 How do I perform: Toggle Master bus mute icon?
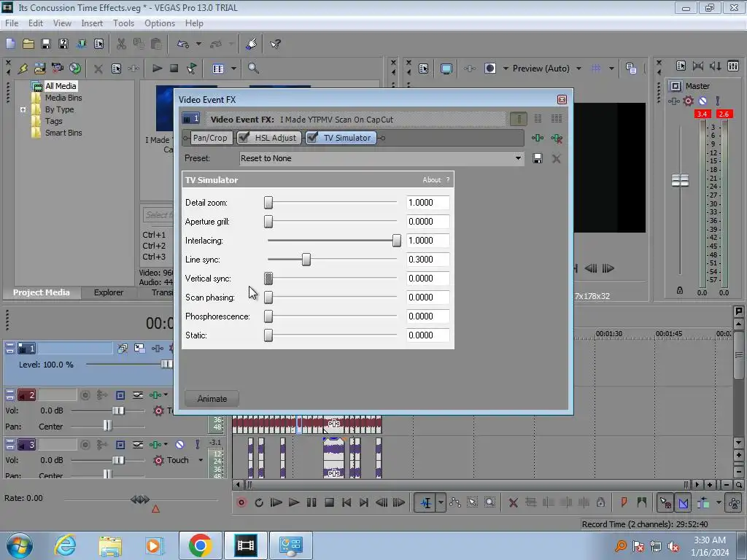tap(703, 101)
